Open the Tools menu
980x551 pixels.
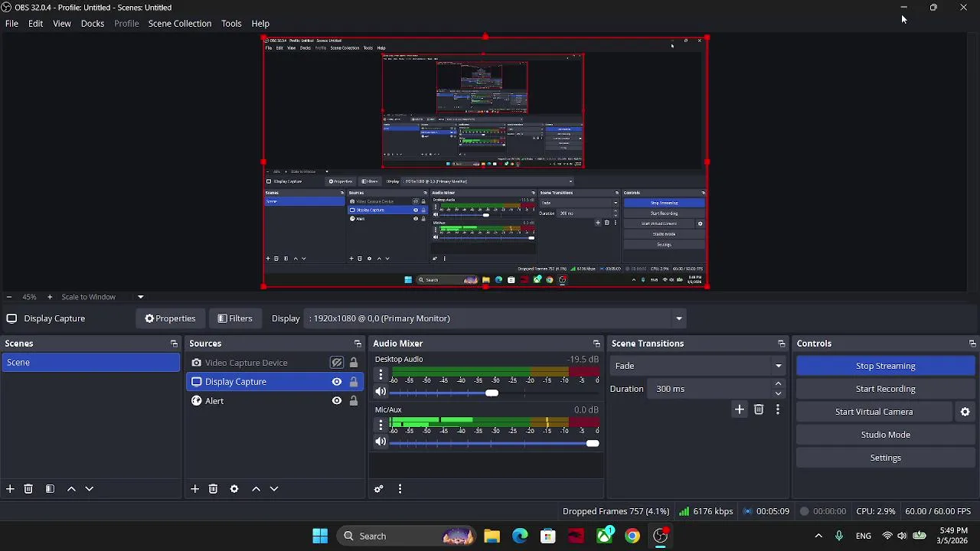(x=231, y=24)
